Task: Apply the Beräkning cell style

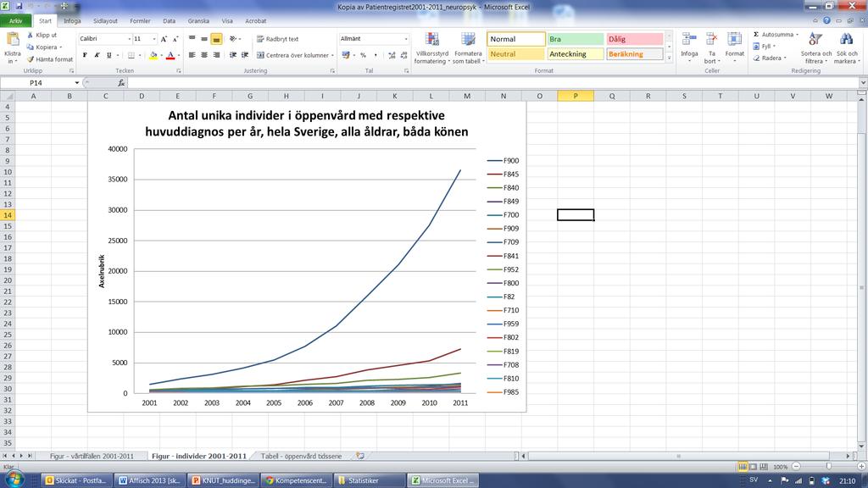Action: coord(634,54)
